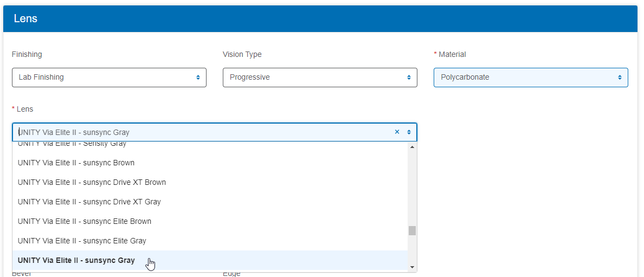Image resolution: width=644 pixels, height=277 pixels.
Task: Select UNITY Via Elite II - sunsync Elite Brown
Action: pos(85,221)
